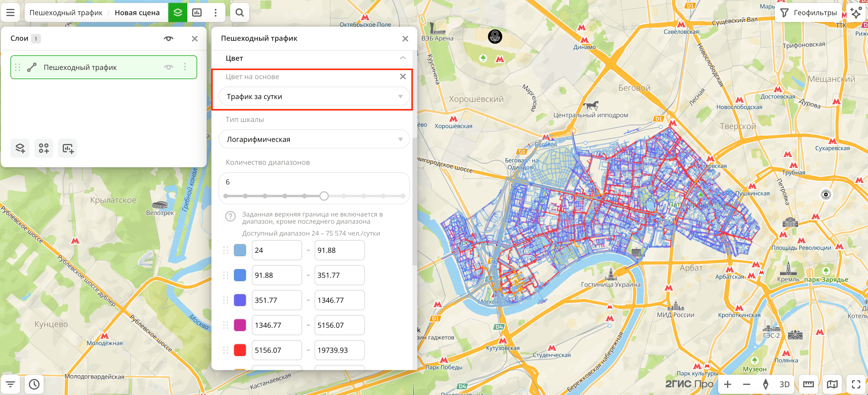Viewport: 868px width, 395px height.
Task: Click drag handle of the 24 range row
Action: 226,250
